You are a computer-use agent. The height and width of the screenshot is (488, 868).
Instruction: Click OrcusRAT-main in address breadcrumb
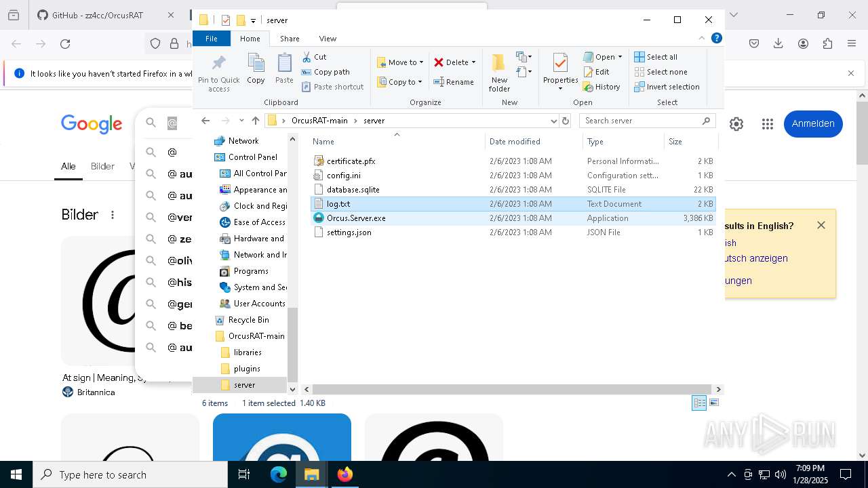pyautogui.click(x=319, y=121)
